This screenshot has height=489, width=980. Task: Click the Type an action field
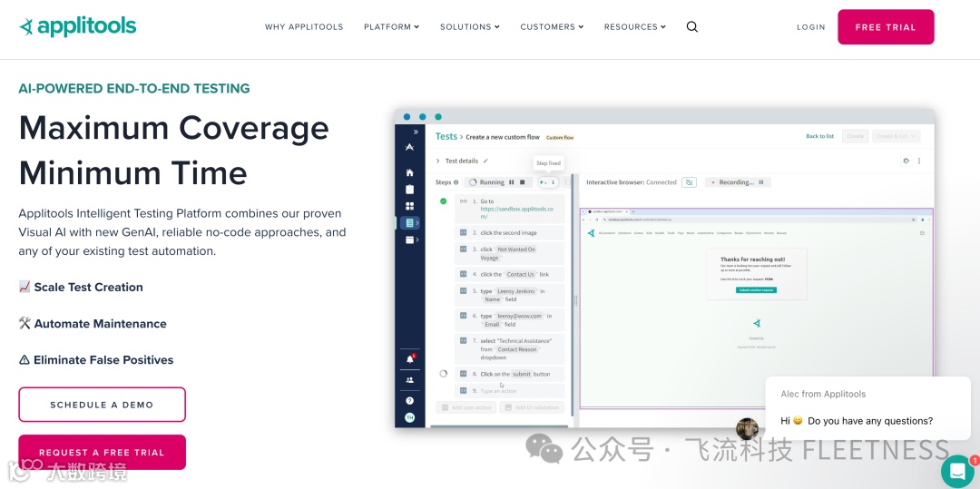coord(509,391)
